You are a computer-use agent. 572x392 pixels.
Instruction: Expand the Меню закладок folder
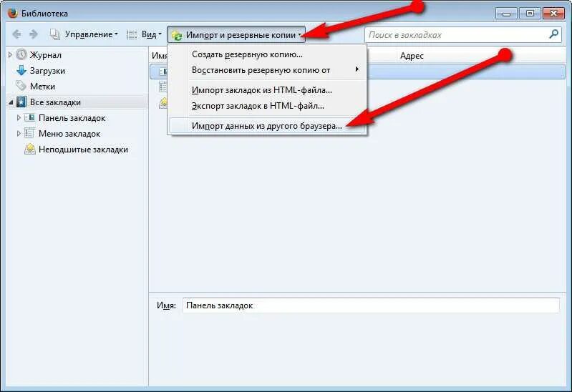[x=19, y=134]
